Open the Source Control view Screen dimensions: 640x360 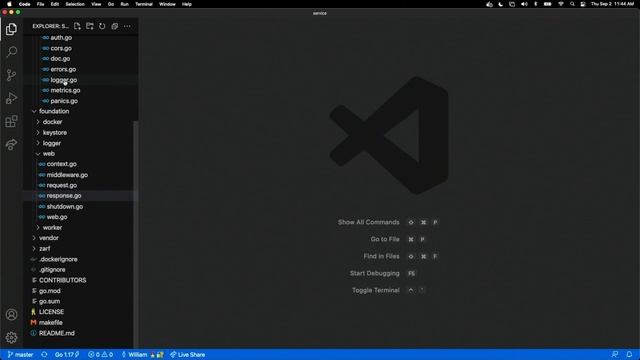pyautogui.click(x=11, y=75)
